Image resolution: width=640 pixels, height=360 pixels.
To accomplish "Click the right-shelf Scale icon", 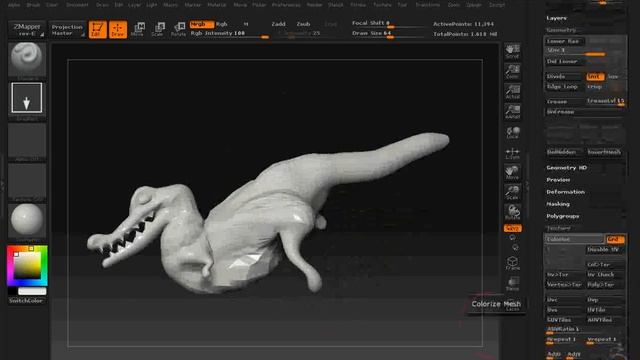I will coord(512,192).
